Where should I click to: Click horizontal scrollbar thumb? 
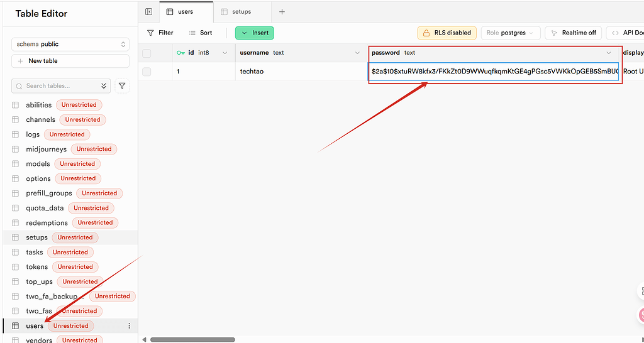192,340
